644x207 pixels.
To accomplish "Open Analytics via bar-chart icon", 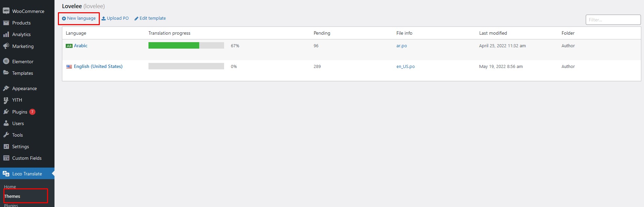I will [x=6, y=34].
